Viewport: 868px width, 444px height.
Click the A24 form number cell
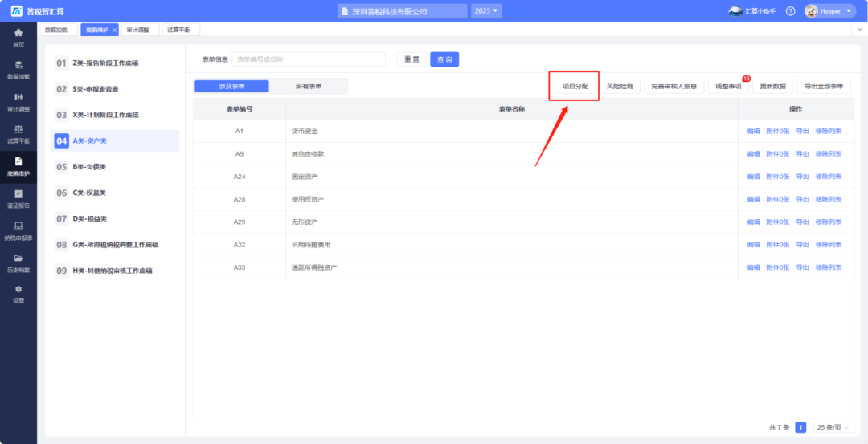click(240, 177)
